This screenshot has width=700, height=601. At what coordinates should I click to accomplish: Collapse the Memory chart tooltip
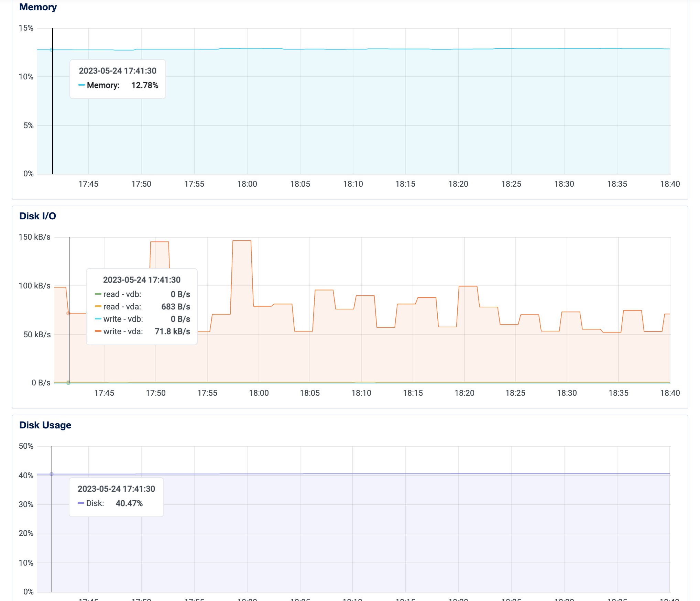117,78
